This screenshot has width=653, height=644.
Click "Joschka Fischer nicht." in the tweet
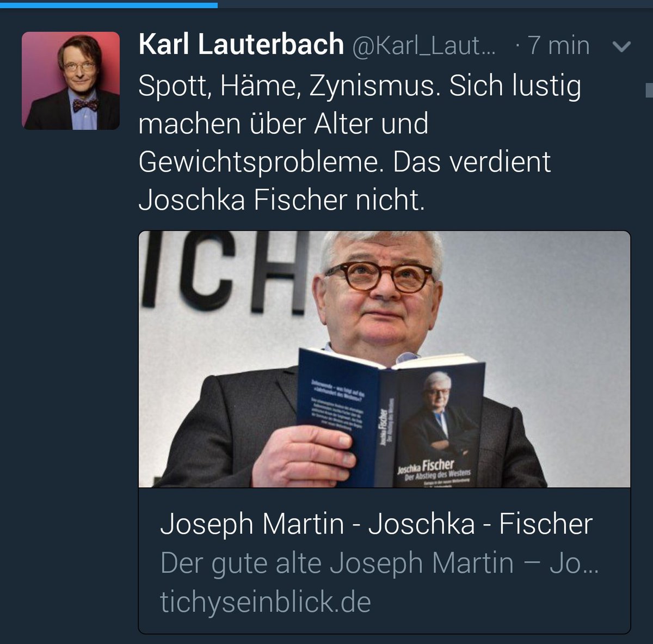[281, 200]
